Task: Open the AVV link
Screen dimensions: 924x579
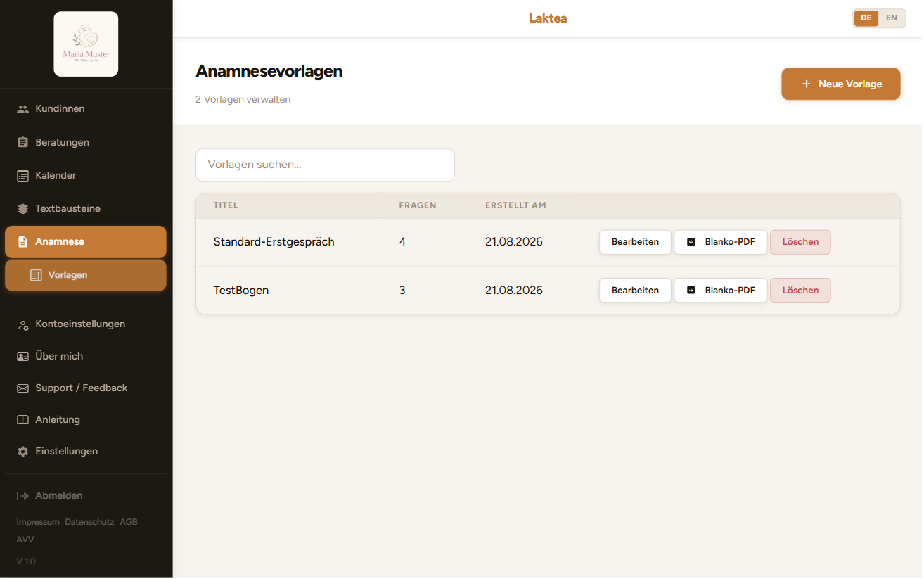Action: [x=25, y=540]
